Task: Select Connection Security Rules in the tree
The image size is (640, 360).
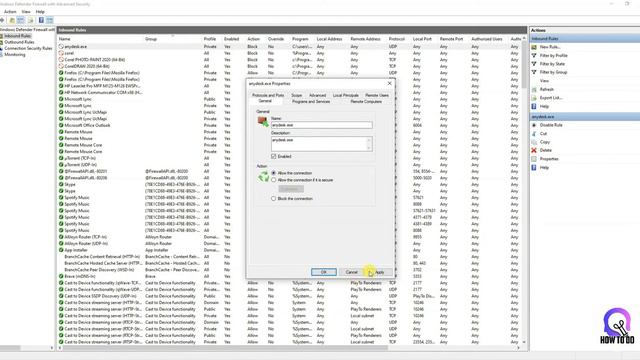Action: click(28, 48)
